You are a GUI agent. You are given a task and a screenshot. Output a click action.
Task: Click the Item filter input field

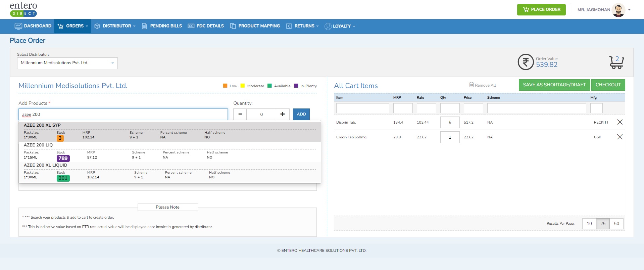click(x=362, y=108)
